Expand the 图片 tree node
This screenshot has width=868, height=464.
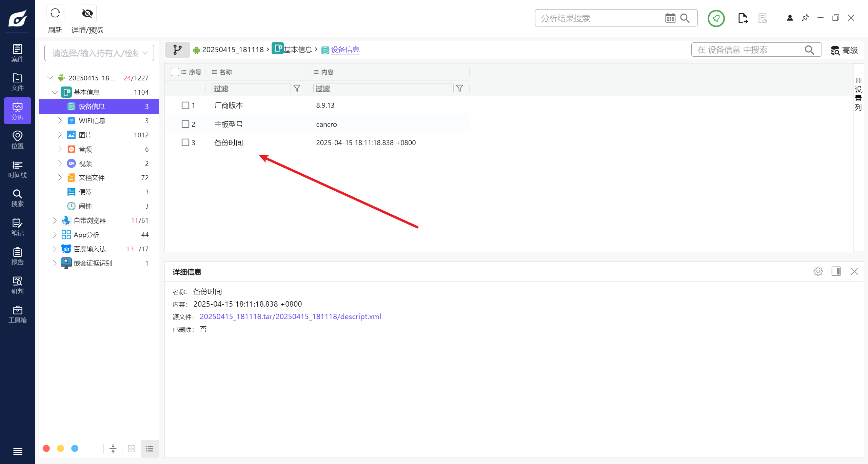point(60,135)
